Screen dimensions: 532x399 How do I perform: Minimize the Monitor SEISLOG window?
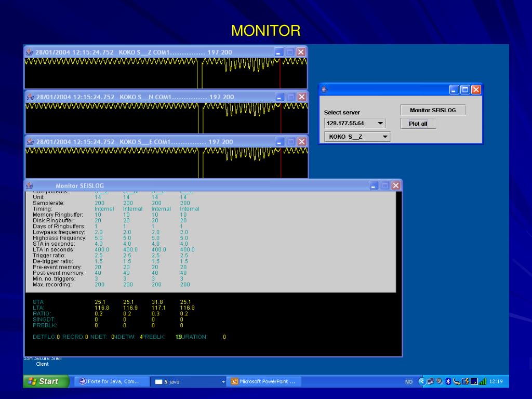374,185
